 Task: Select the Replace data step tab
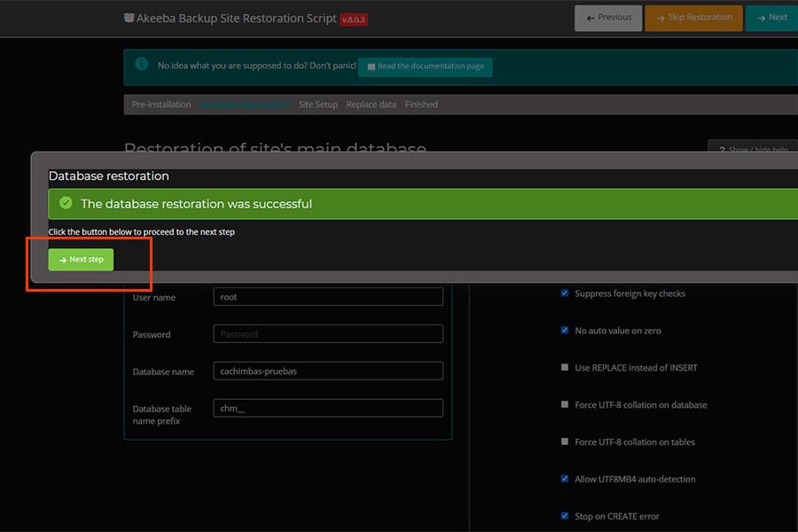point(371,105)
